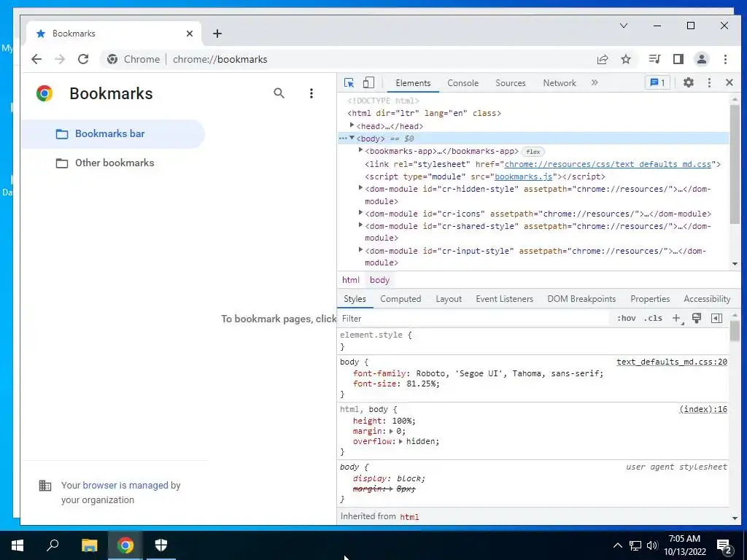The width and height of the screenshot is (747, 560).
Task: Open Windows Security from the taskbar
Action: pos(161,545)
